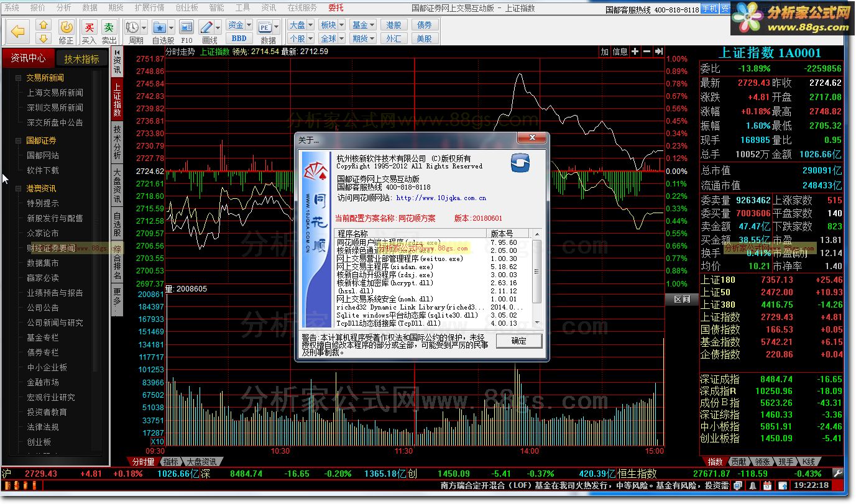Select the 画线 pencil drawing tool

pyautogui.click(x=207, y=27)
